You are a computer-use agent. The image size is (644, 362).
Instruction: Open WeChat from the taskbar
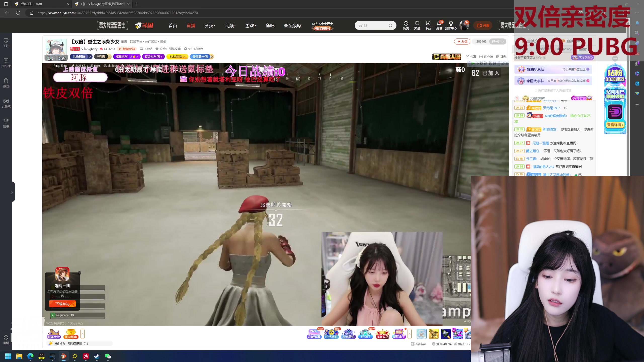[108, 356]
